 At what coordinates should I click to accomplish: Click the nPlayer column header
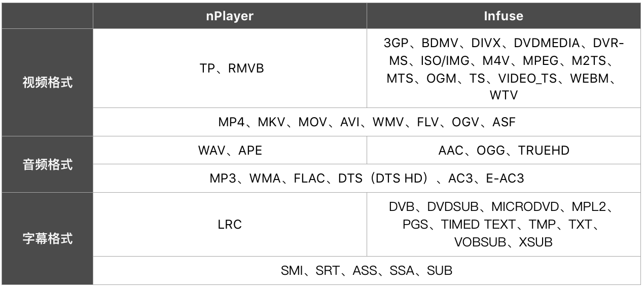click(x=230, y=16)
